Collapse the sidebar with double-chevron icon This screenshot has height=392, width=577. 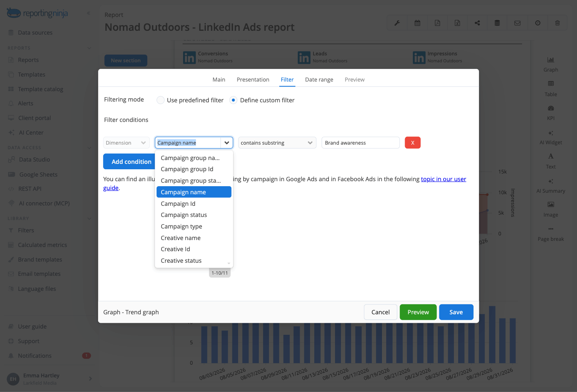click(x=88, y=13)
